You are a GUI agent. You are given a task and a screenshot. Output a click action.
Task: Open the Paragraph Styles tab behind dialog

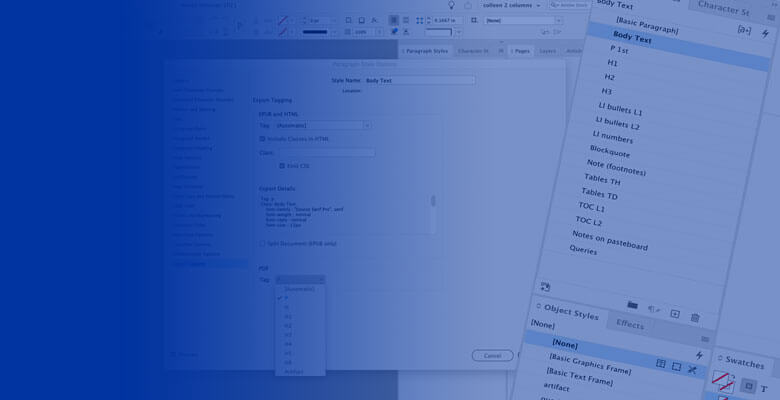point(427,51)
